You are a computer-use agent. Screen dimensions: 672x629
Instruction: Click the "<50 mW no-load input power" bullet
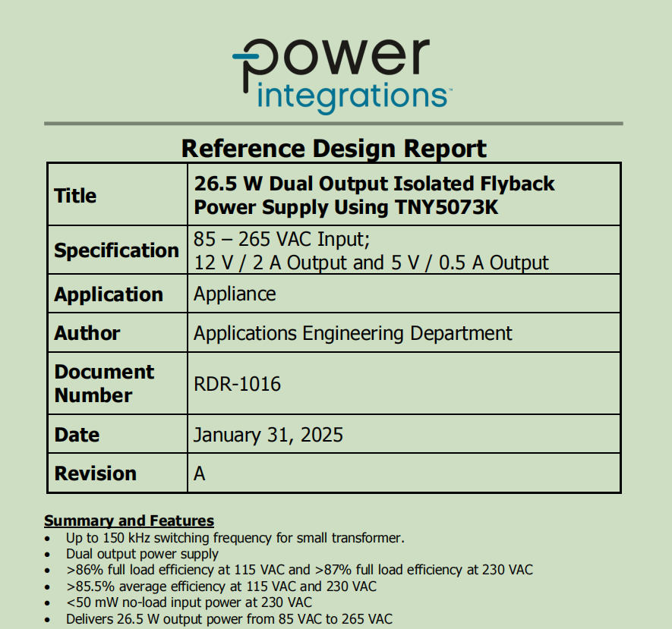point(189,602)
